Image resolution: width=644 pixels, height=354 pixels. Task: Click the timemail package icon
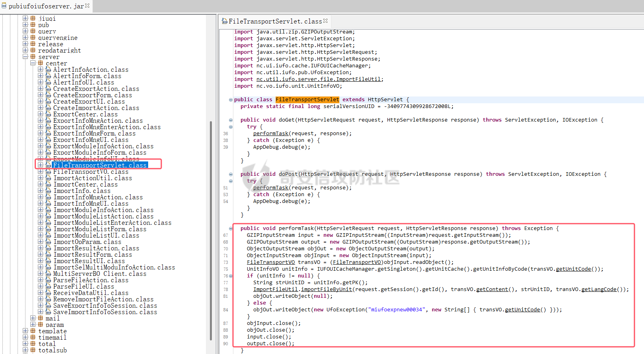click(x=33, y=337)
